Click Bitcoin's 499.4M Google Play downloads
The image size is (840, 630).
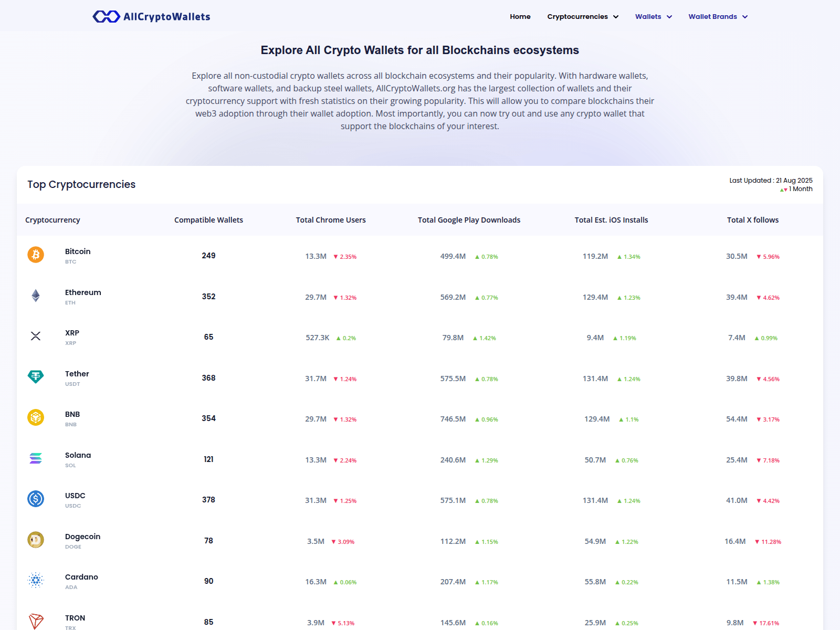pos(453,256)
